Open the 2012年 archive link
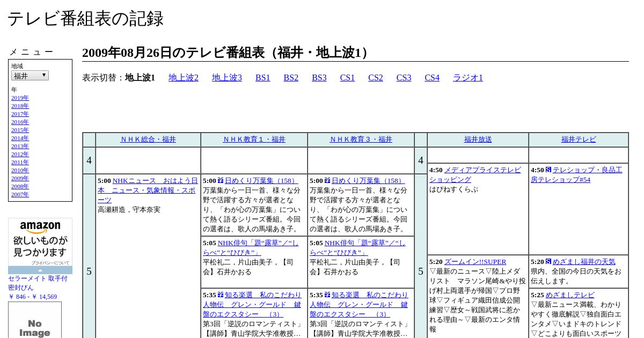 tap(20, 154)
